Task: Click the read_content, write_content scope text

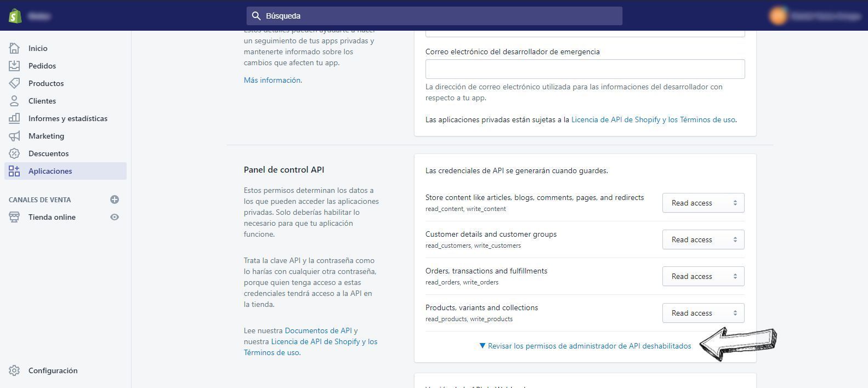Action: pos(466,209)
